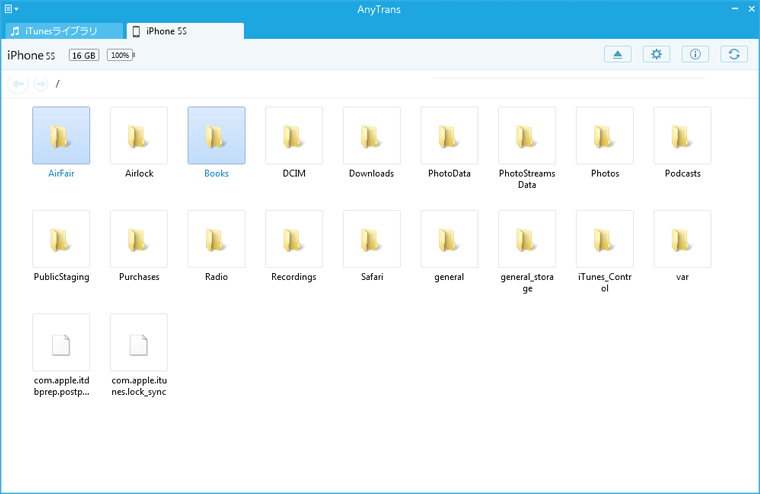The width and height of the screenshot is (760, 494).
Task: Open the general folder
Action: click(449, 239)
